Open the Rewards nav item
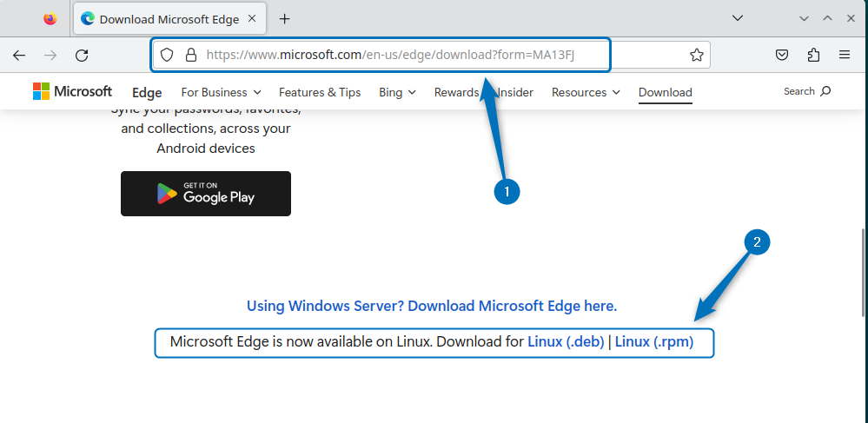 click(x=456, y=92)
